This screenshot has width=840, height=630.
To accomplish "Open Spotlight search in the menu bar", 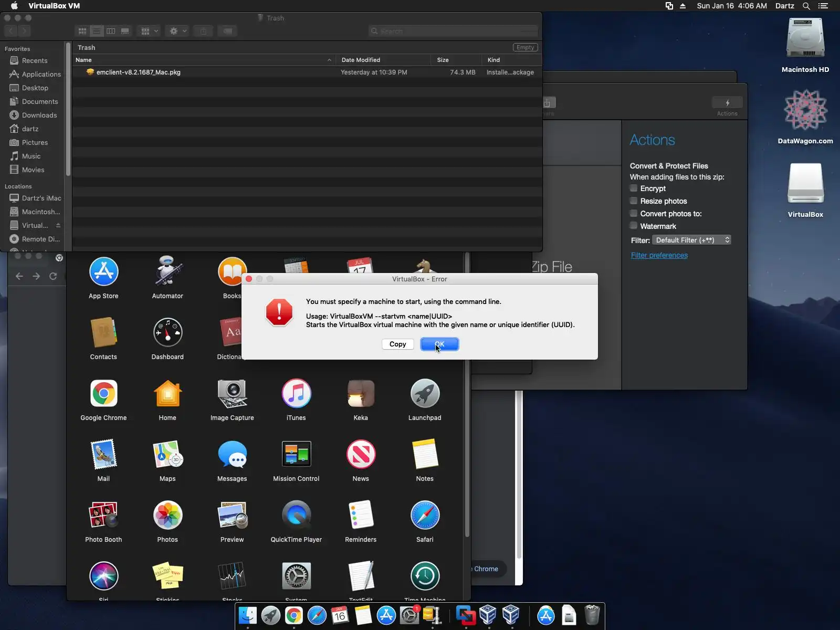I will 806,6.
